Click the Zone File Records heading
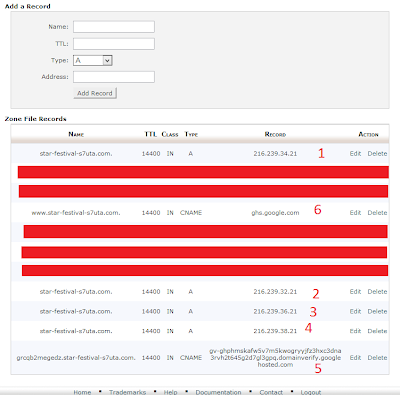The width and height of the screenshot is (400, 395). pyautogui.click(x=35, y=119)
